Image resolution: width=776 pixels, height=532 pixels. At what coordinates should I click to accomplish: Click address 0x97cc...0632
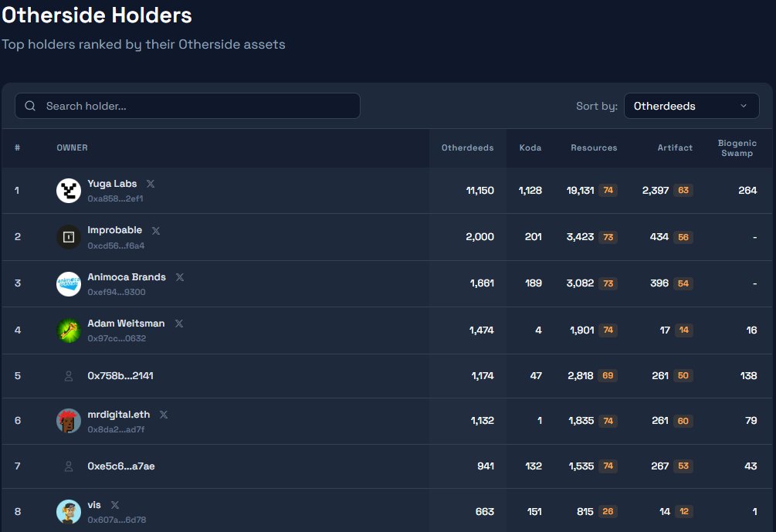[x=117, y=338]
